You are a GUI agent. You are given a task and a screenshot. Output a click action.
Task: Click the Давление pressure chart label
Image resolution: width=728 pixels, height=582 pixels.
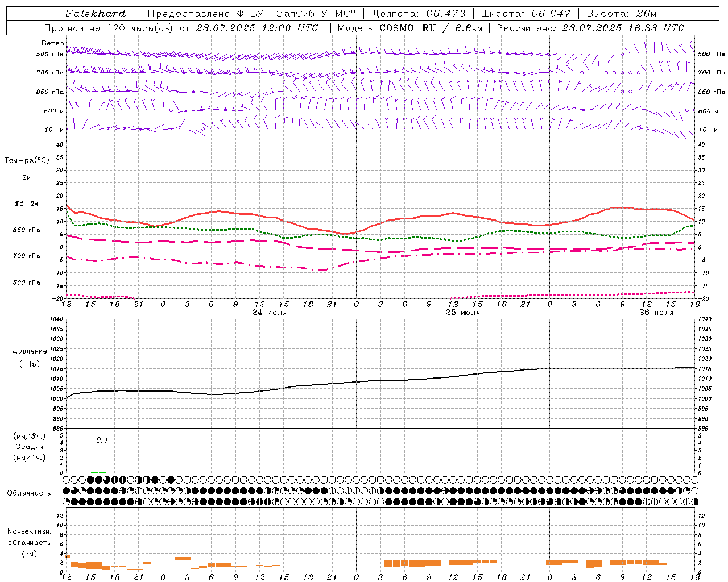point(30,351)
